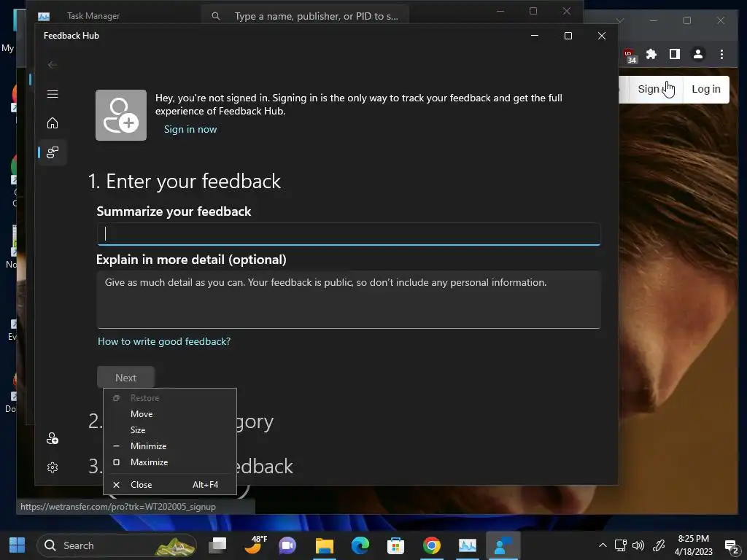Open browser three-dot menu

721,54
